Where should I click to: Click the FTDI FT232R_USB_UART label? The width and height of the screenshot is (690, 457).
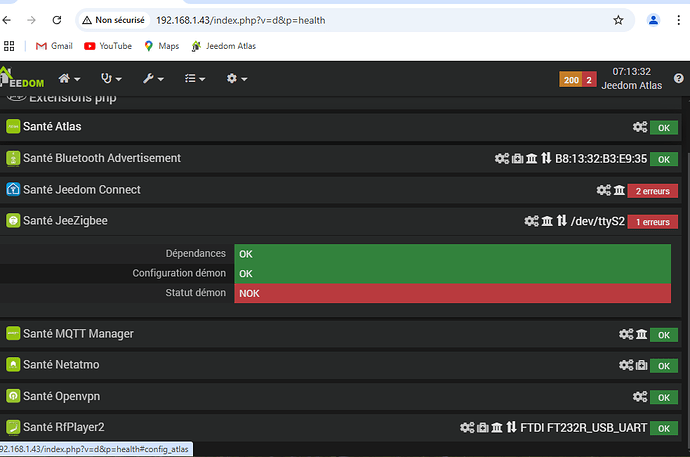point(584,428)
